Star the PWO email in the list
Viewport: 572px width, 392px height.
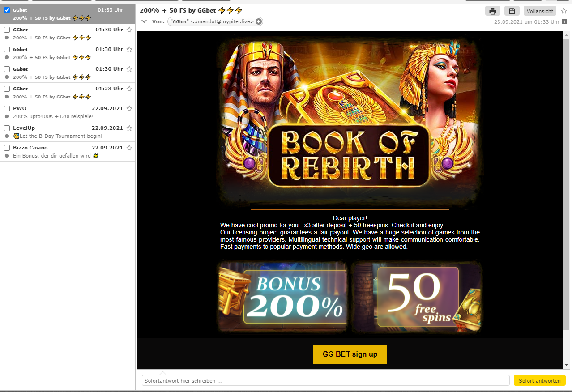[x=129, y=108]
